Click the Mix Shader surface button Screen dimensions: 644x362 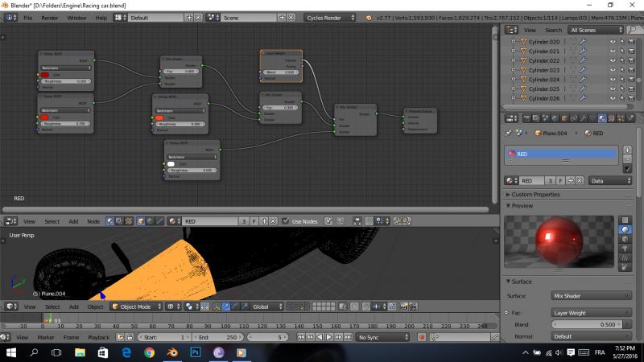tap(592, 296)
